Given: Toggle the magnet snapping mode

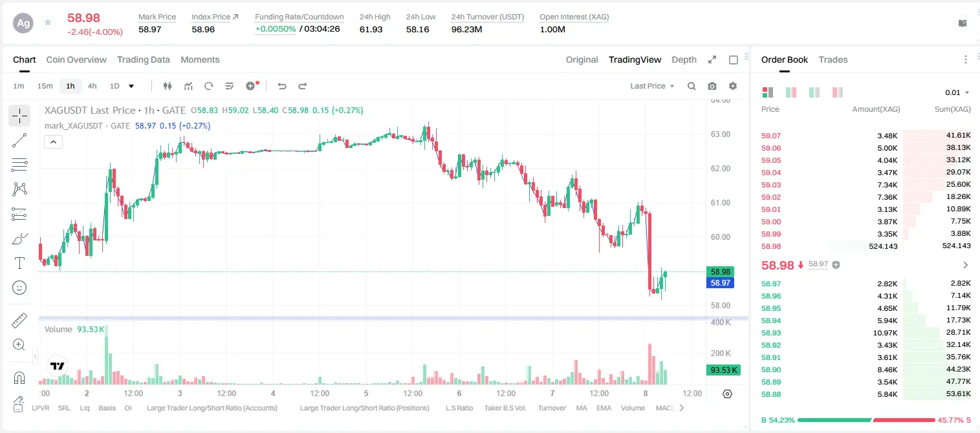Looking at the screenshot, I should pos(19,377).
